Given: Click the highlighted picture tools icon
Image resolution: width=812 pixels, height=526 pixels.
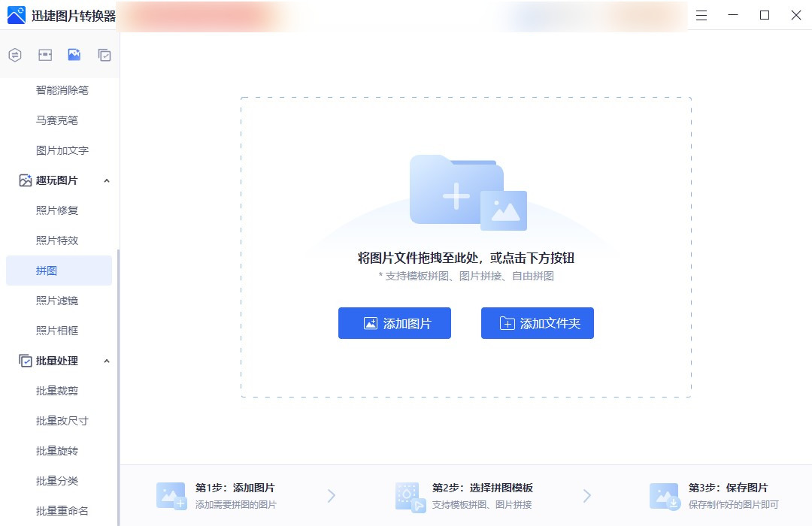Looking at the screenshot, I should 74,54.
